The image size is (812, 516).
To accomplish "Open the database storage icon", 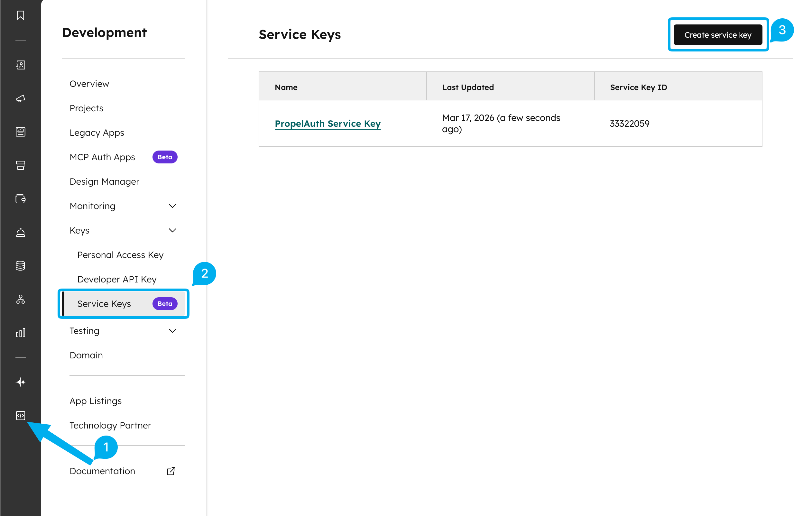I will [20, 265].
